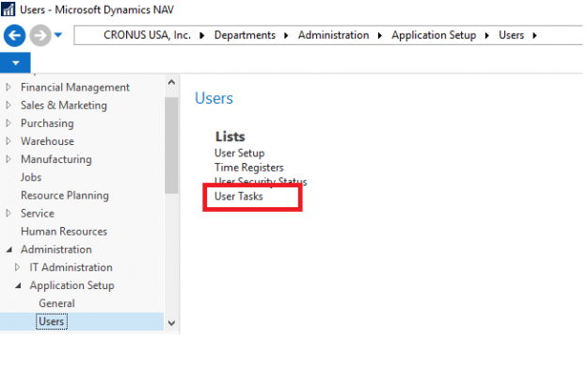Click Administration in the breadcrumb
The height and width of the screenshot is (372, 588).
pos(333,35)
